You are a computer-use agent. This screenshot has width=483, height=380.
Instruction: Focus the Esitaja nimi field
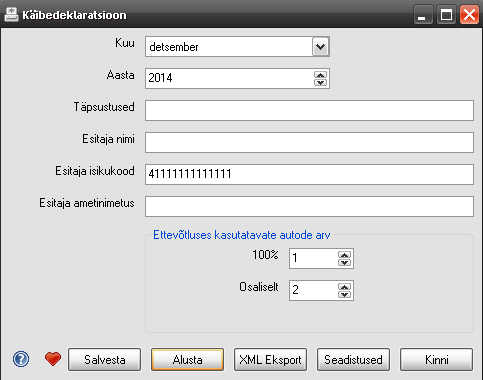[309, 142]
